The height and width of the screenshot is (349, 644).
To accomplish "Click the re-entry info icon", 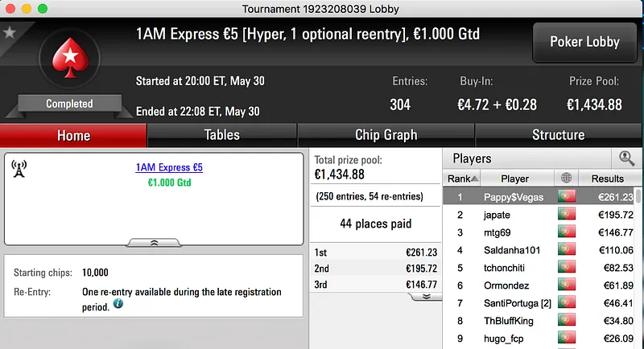I will (x=118, y=304).
